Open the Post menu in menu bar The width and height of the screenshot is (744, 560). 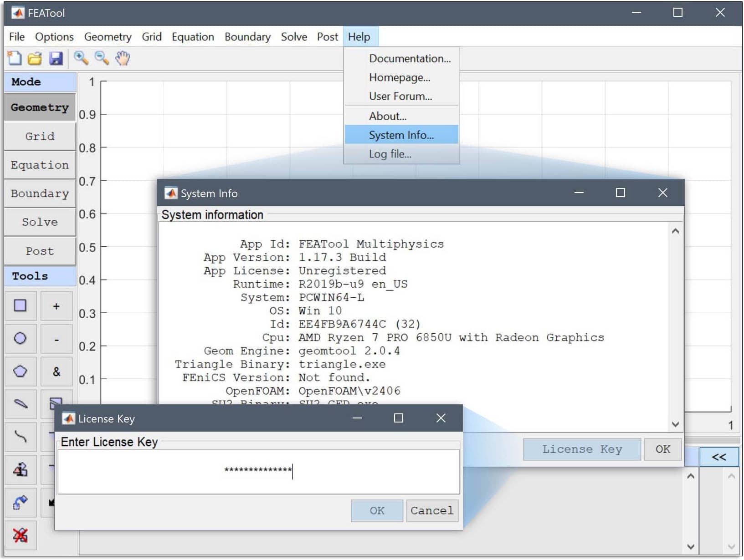[x=328, y=37]
